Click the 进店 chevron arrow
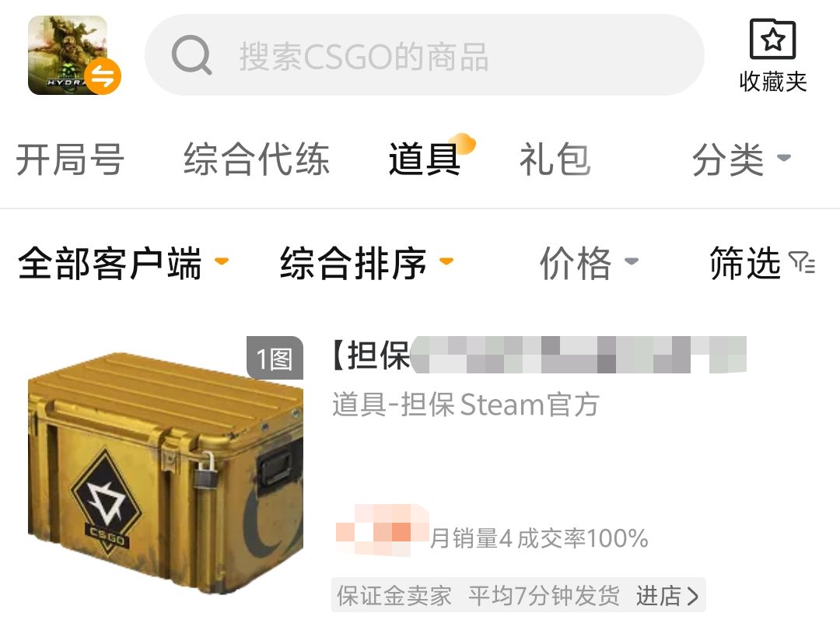This screenshot has height=634, width=840. click(x=693, y=596)
